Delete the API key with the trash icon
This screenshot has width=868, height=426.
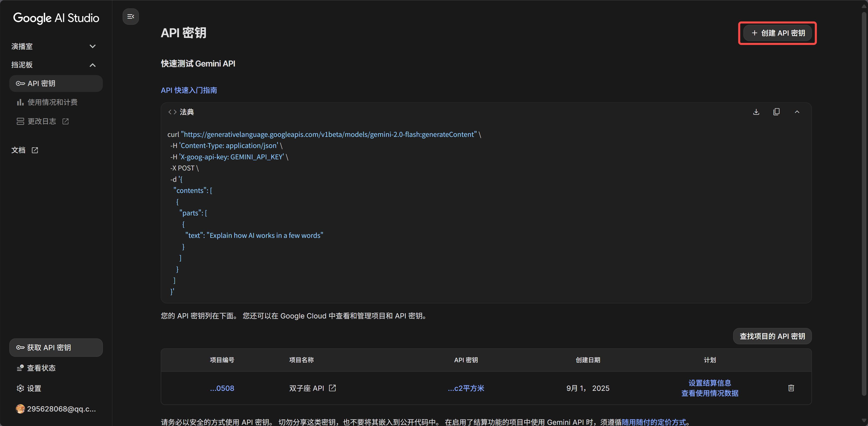point(791,388)
